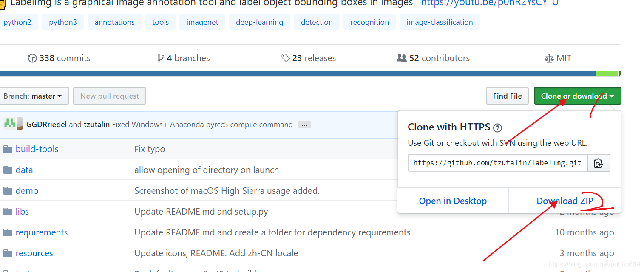Click Open in Desktop
The height and width of the screenshot is (272, 644).
tap(453, 201)
